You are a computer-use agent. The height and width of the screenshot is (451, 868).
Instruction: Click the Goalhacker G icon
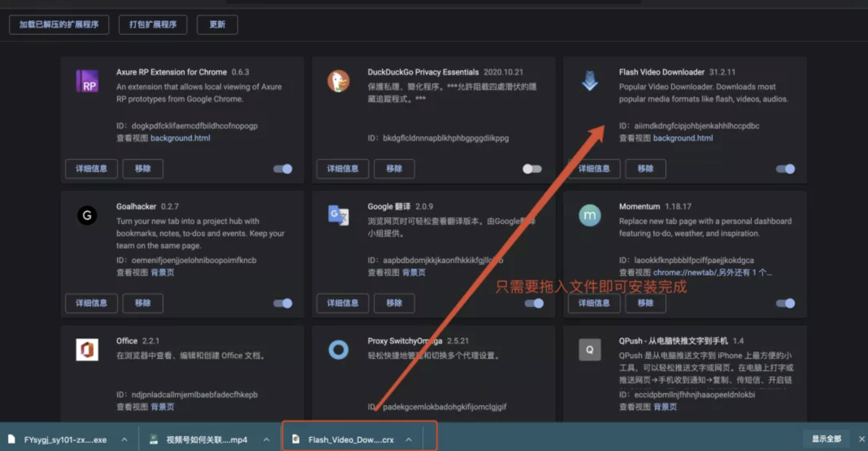pos(87,215)
